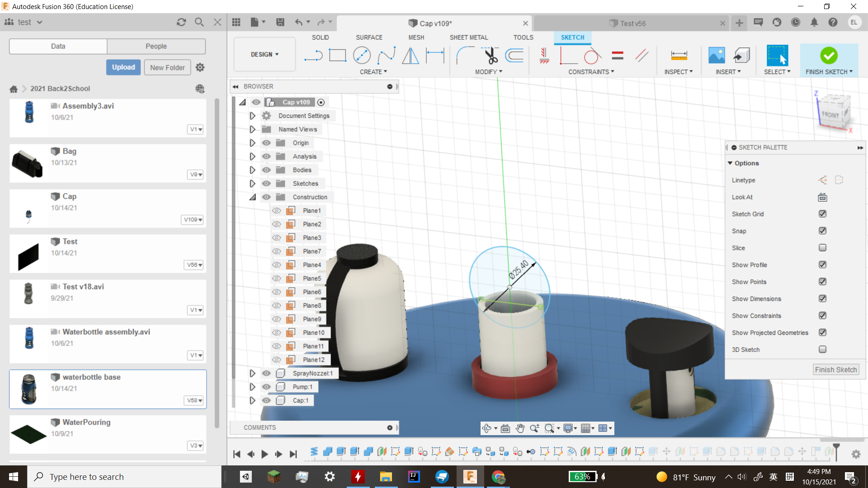The width and height of the screenshot is (868, 488).
Task: Switch to the Surface ribbon tab
Action: (369, 38)
